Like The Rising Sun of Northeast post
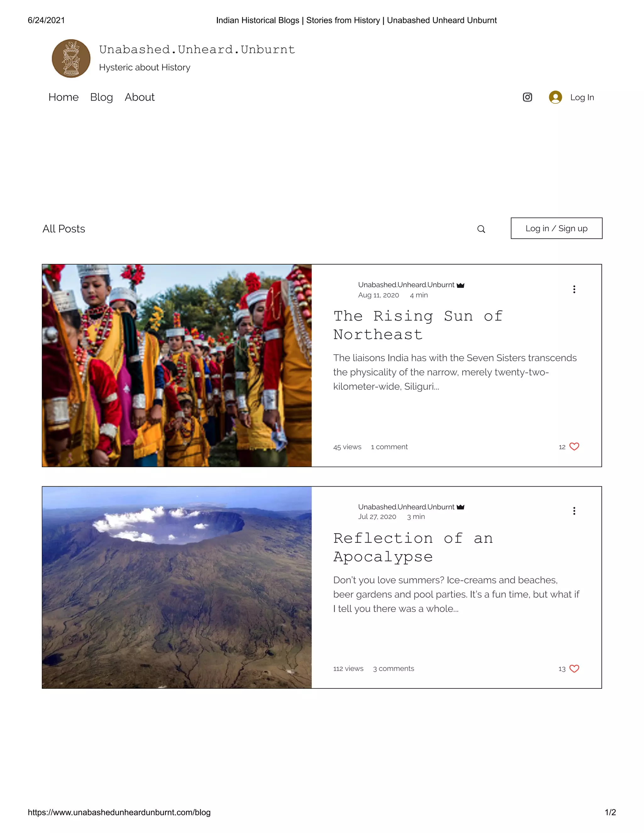The image size is (644, 833). [x=574, y=447]
